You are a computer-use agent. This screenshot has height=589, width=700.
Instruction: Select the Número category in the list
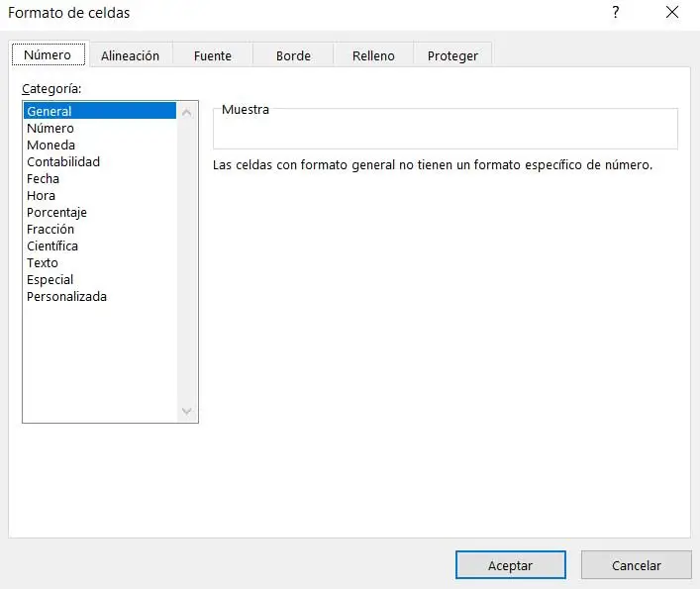click(x=100, y=128)
